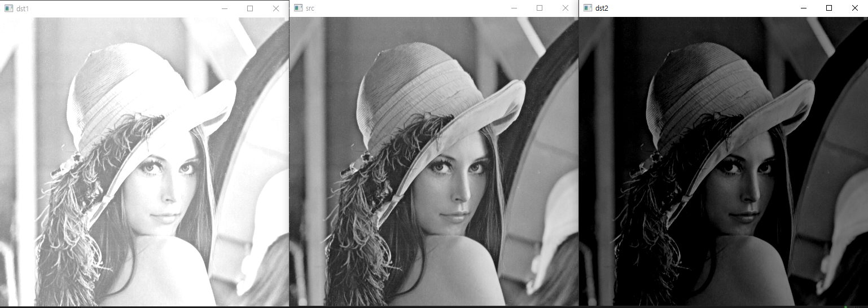
Task: Click the original image in src window
Action: pyautogui.click(x=434, y=161)
